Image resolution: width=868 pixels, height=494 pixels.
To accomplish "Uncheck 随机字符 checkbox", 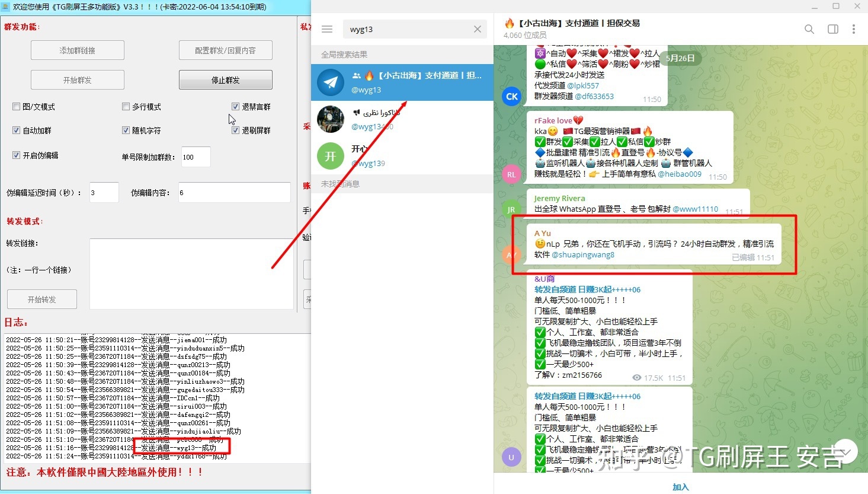I will pyautogui.click(x=126, y=130).
